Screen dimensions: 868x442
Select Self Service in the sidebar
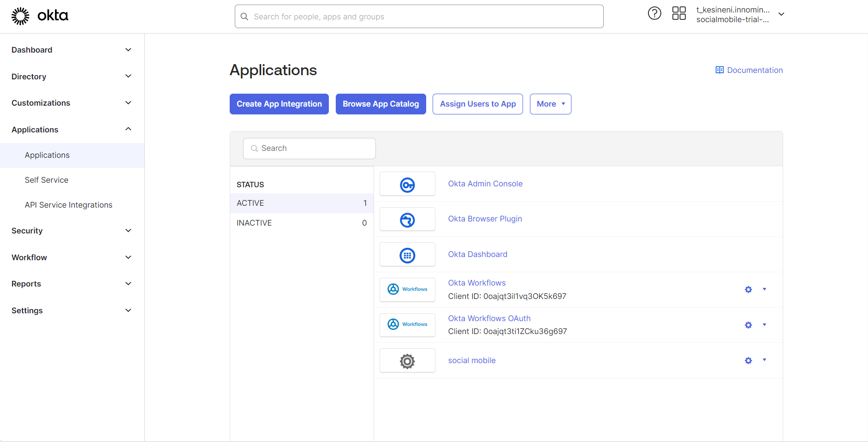[47, 180]
